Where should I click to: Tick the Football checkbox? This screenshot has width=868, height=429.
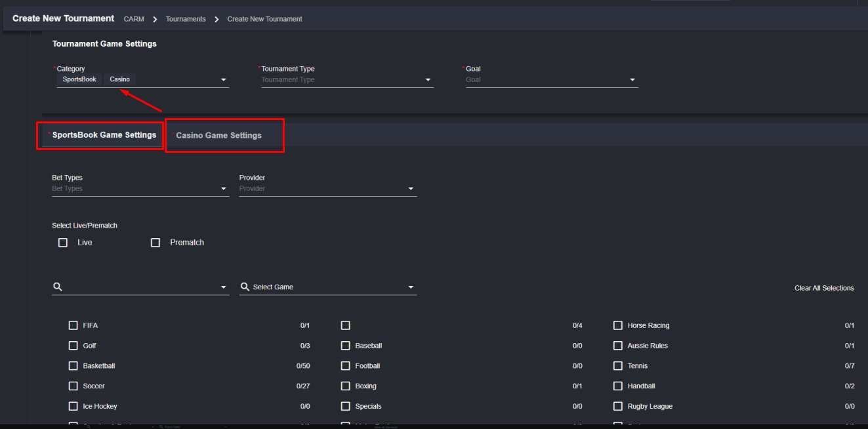click(x=346, y=366)
